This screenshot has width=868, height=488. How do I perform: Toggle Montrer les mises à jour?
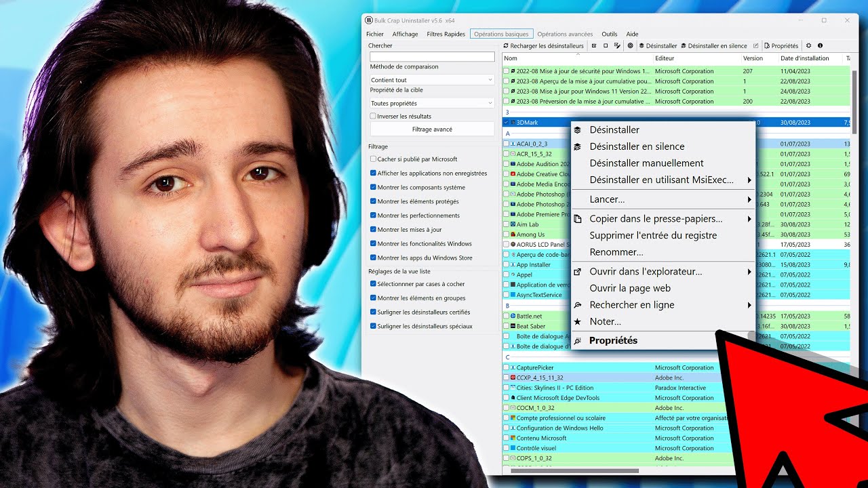(x=373, y=230)
